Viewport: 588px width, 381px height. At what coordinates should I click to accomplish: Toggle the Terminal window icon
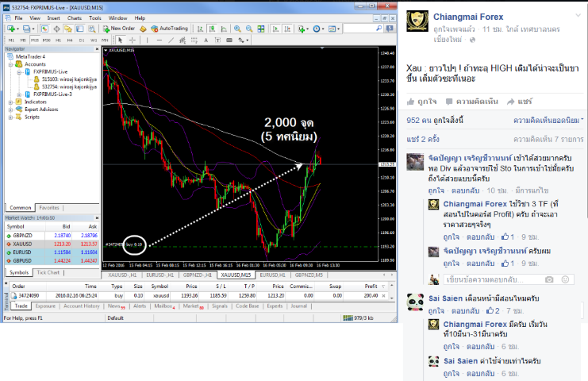click(79, 29)
